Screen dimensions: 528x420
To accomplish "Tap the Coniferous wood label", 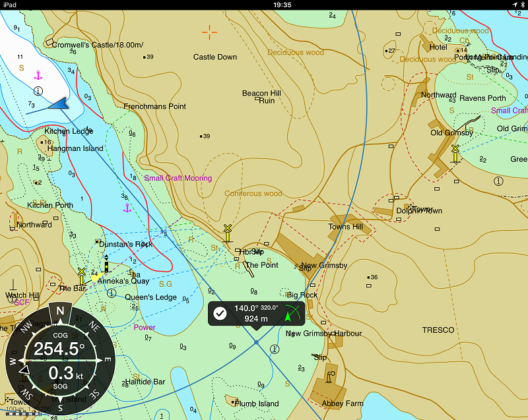I will (253, 193).
